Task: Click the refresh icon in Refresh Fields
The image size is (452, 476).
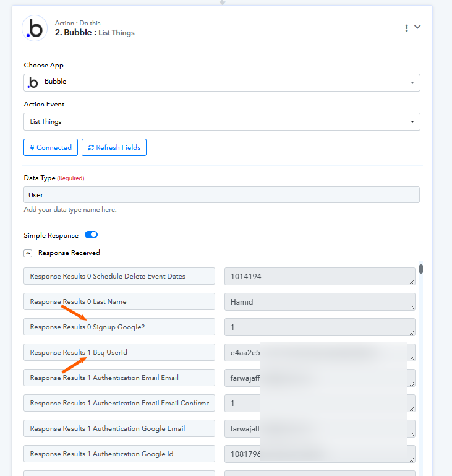Action: point(91,148)
